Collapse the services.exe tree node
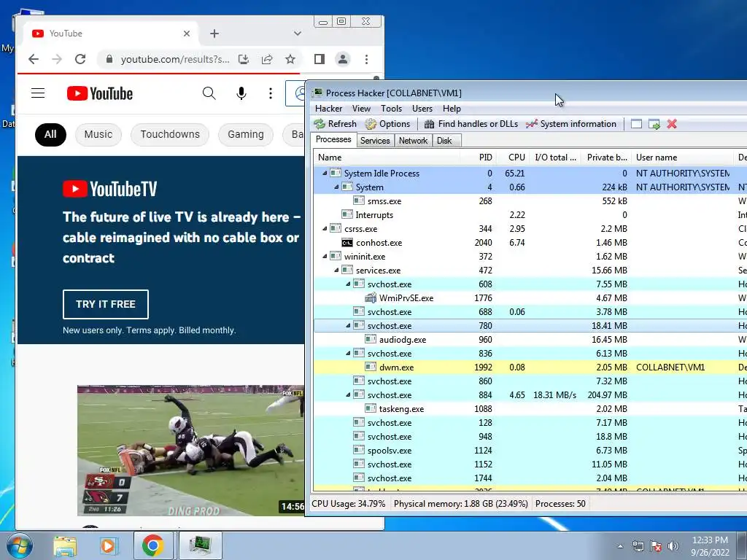This screenshot has width=747, height=560. 336,270
